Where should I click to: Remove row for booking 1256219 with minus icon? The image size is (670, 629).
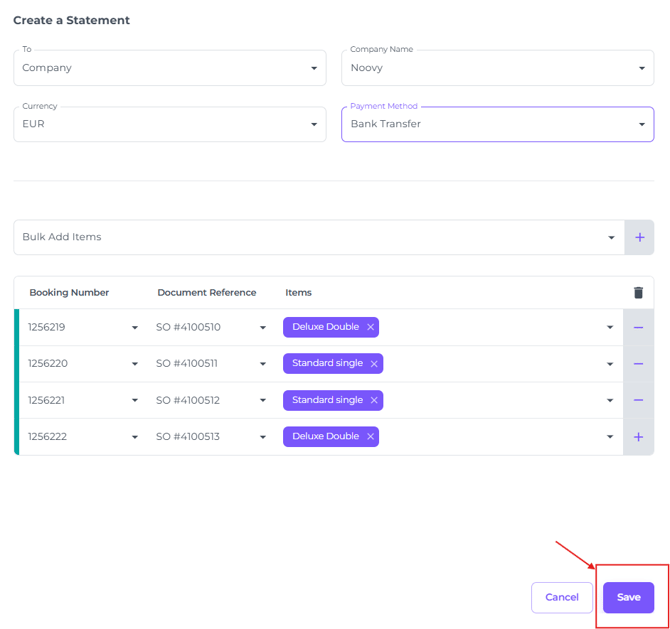[638, 327]
